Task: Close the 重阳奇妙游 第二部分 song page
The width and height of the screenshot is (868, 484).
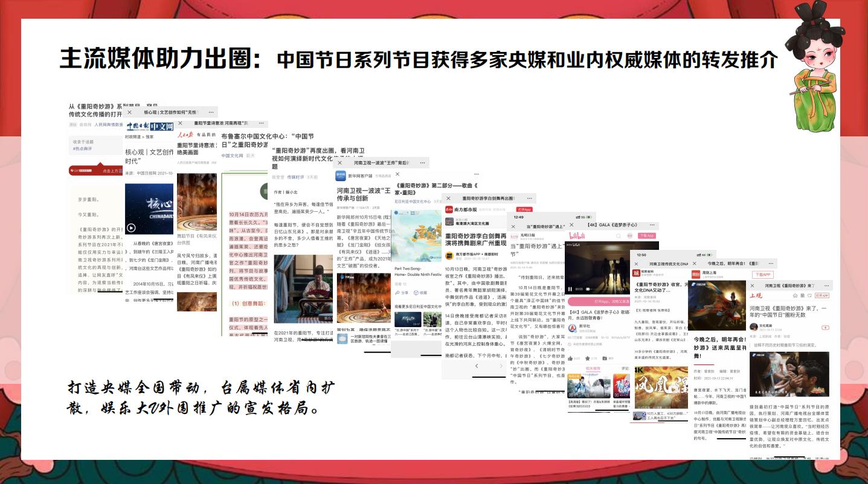Action: click(x=397, y=174)
